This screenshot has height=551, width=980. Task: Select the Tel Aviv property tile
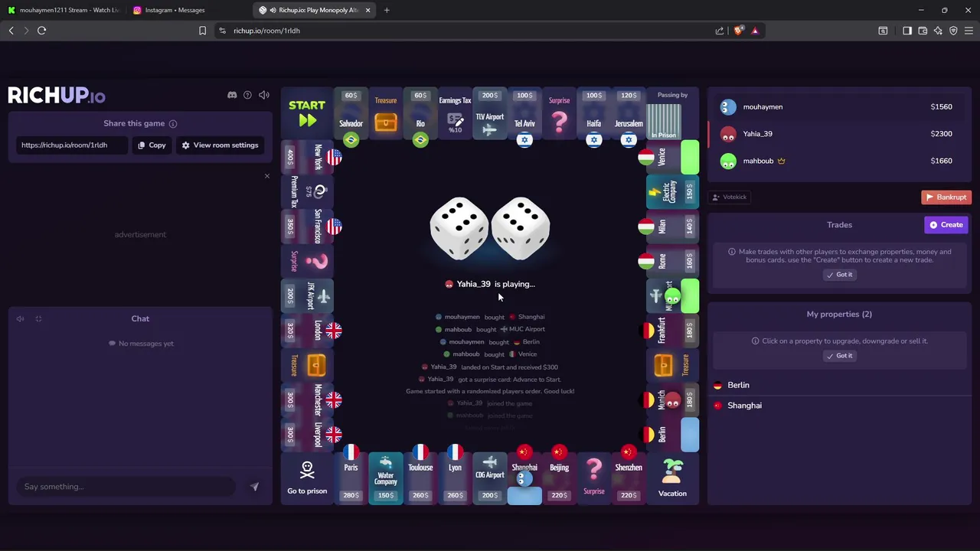tap(524, 114)
